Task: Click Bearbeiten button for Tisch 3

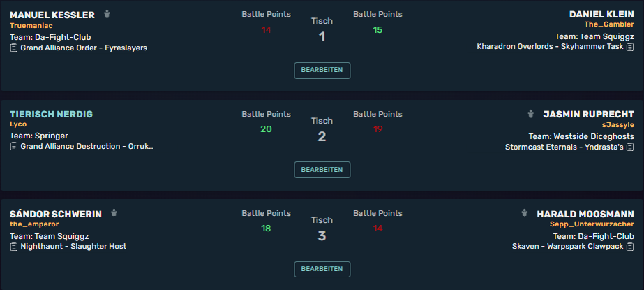Action: 322,269
